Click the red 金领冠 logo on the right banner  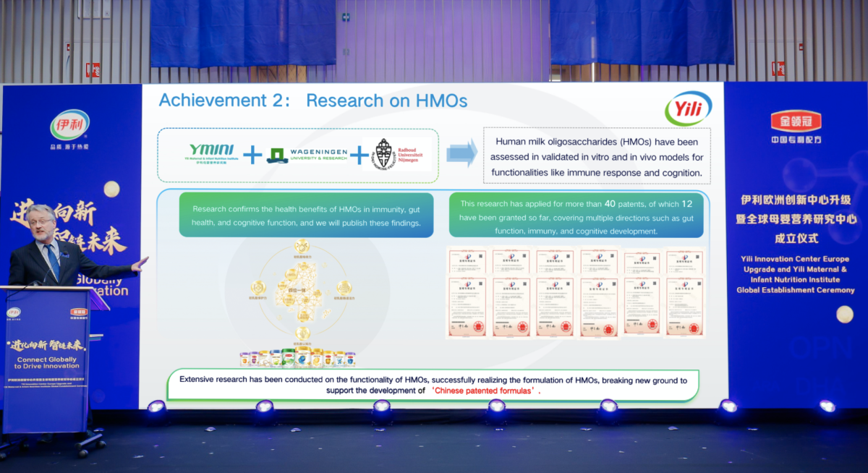click(x=796, y=121)
